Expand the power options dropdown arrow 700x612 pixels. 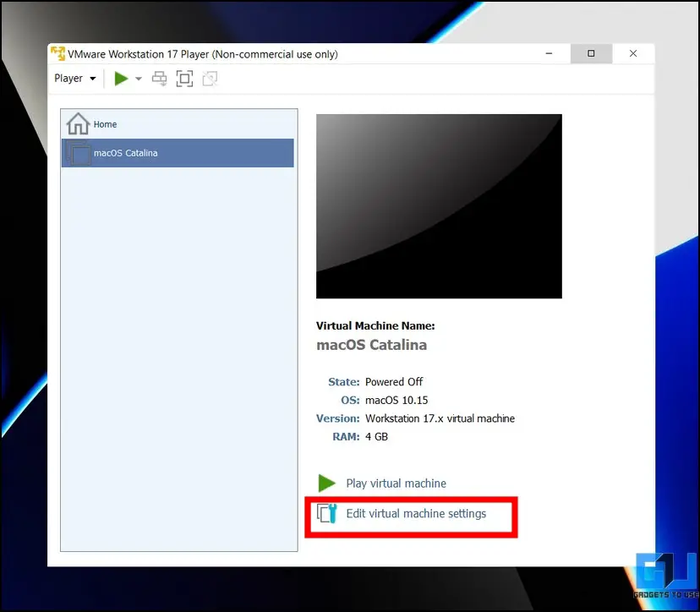[139, 79]
